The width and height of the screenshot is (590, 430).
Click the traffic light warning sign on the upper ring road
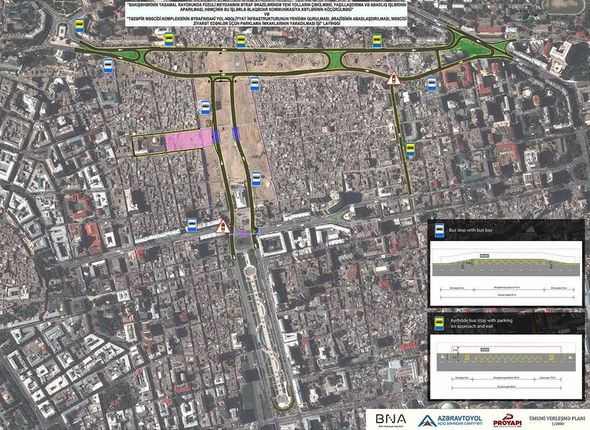point(394,78)
